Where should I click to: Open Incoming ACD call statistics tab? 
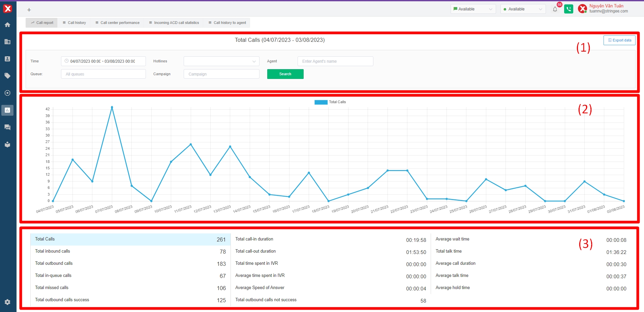[x=174, y=23]
